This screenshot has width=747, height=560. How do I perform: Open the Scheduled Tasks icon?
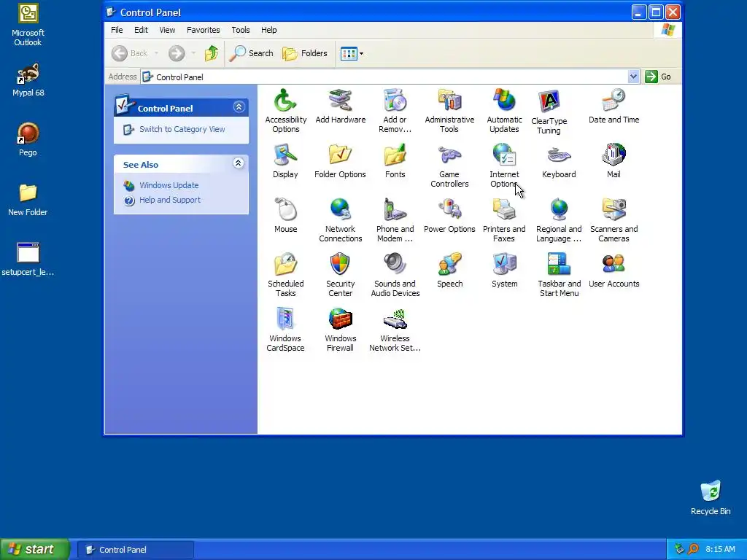285,275
